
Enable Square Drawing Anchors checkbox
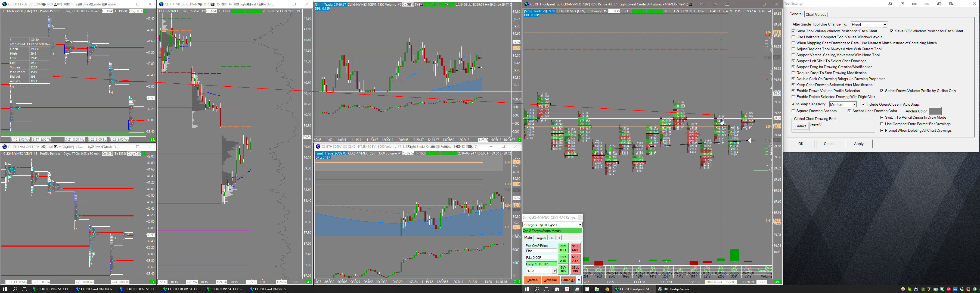pos(793,111)
